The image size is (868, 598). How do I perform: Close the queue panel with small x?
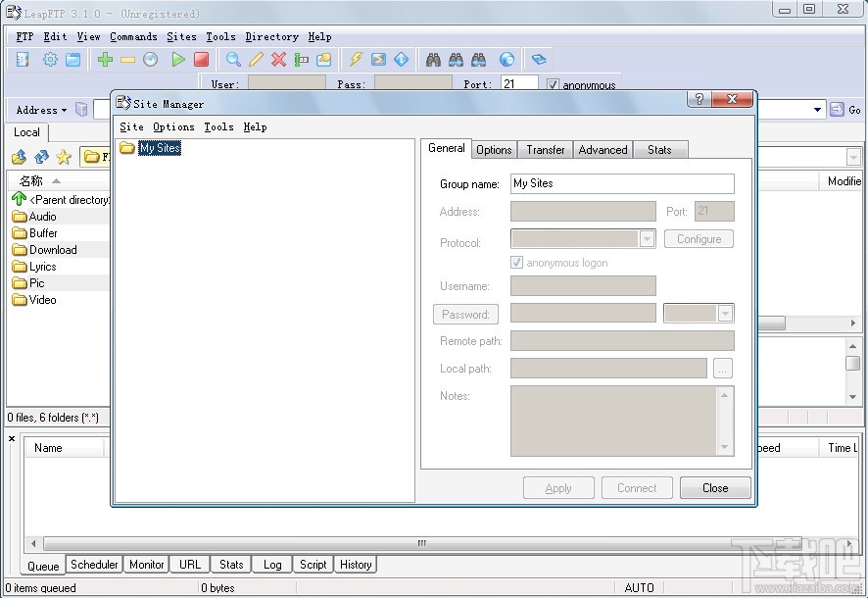click(12, 438)
